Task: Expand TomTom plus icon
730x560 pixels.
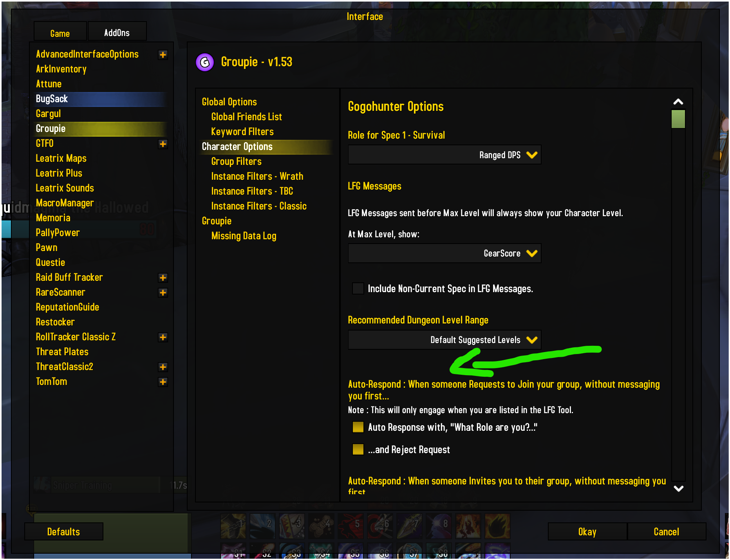Action: 163,382
